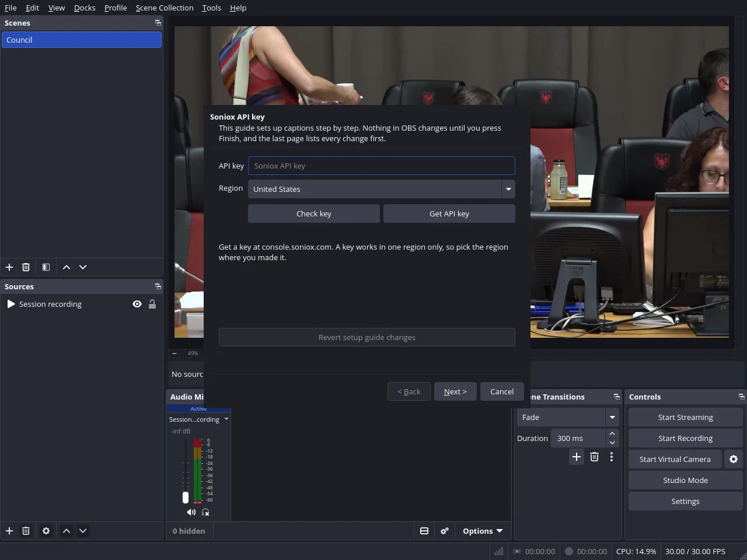Viewport: 747px width, 560px height.
Task: Go to Next page of setup guide
Action: point(455,391)
